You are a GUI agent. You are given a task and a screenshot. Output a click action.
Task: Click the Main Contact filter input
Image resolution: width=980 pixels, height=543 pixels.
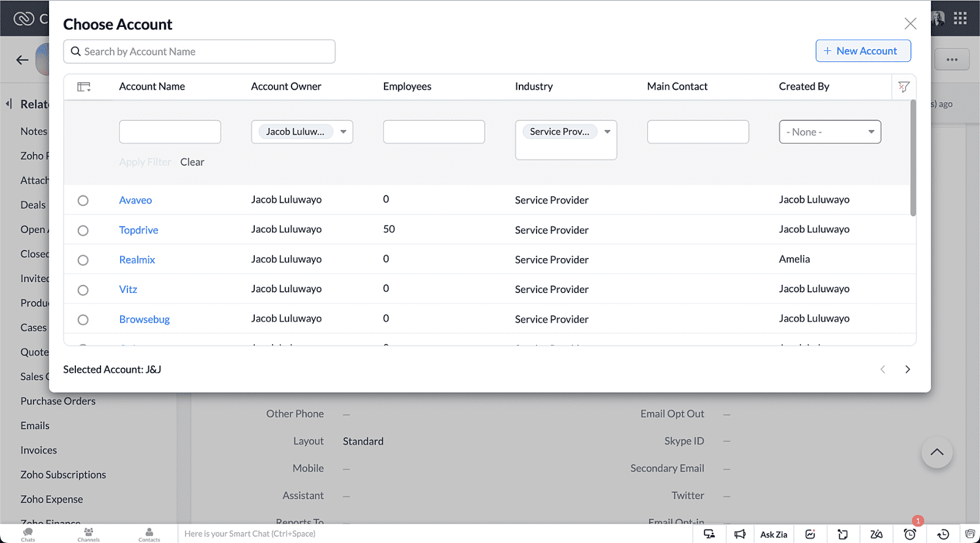(698, 132)
